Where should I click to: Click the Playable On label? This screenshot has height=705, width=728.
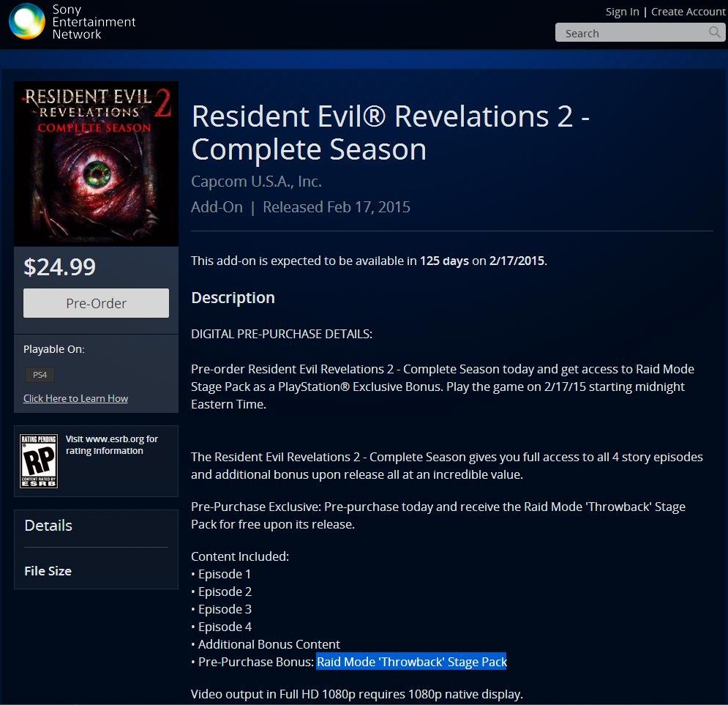click(x=54, y=349)
